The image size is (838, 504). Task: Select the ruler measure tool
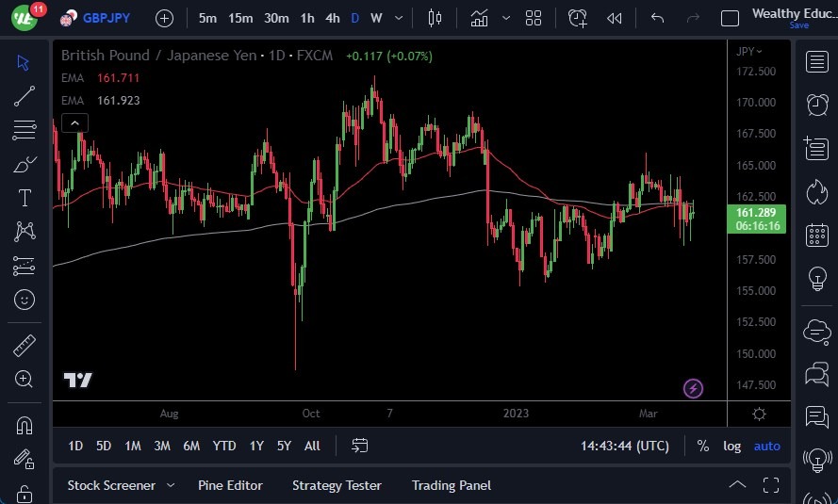click(24, 346)
